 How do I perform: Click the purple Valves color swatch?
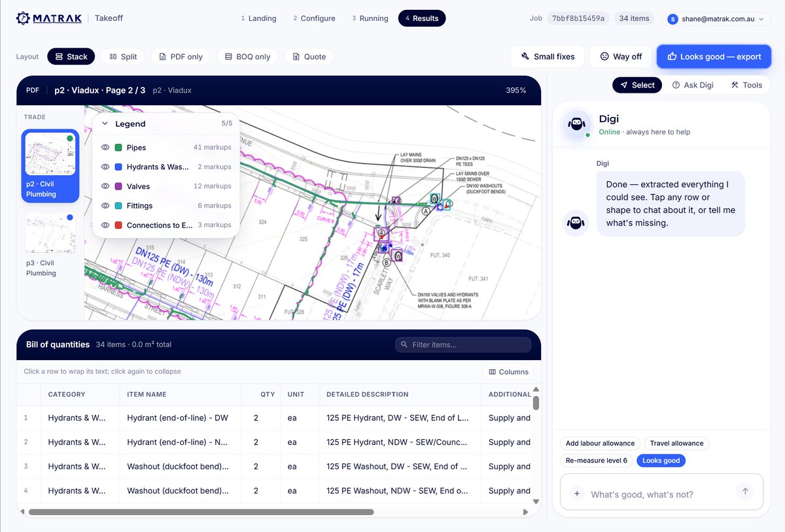point(118,186)
